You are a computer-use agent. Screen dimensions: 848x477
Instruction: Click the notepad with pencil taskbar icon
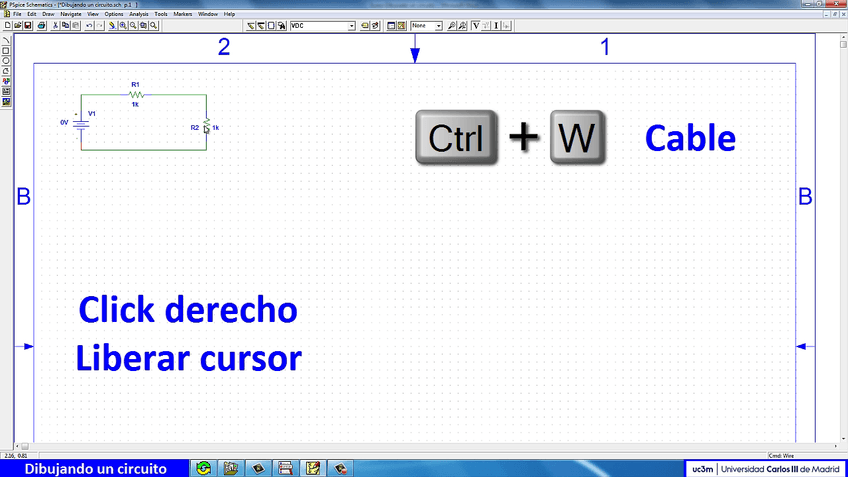313,468
